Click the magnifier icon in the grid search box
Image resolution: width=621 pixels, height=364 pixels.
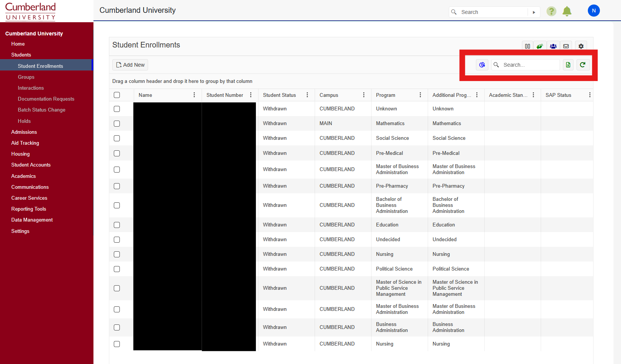pos(496,65)
